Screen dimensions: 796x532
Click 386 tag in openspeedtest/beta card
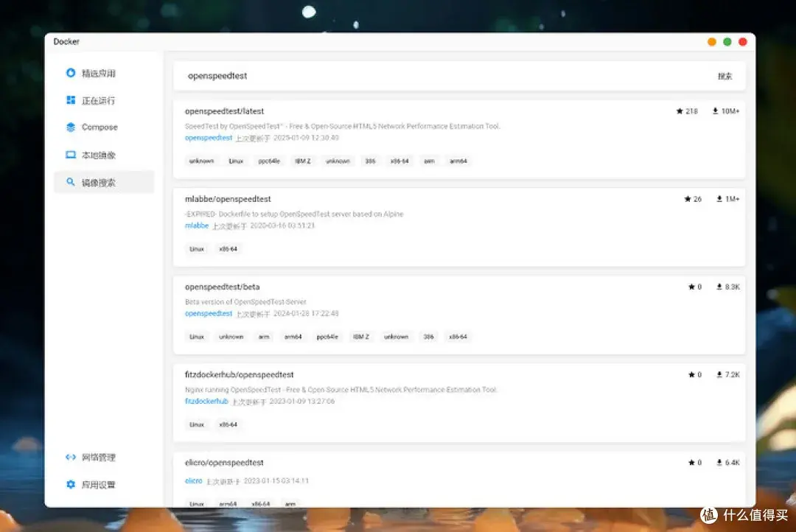pos(429,337)
